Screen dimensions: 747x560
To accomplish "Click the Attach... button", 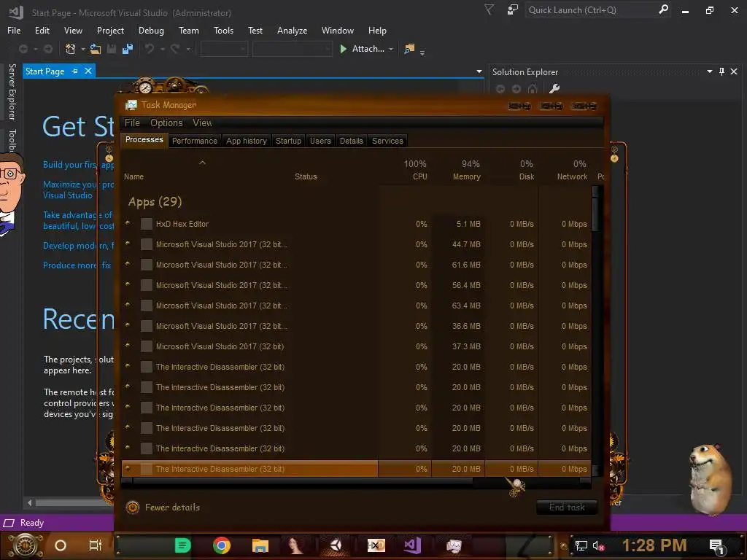I will coord(368,49).
